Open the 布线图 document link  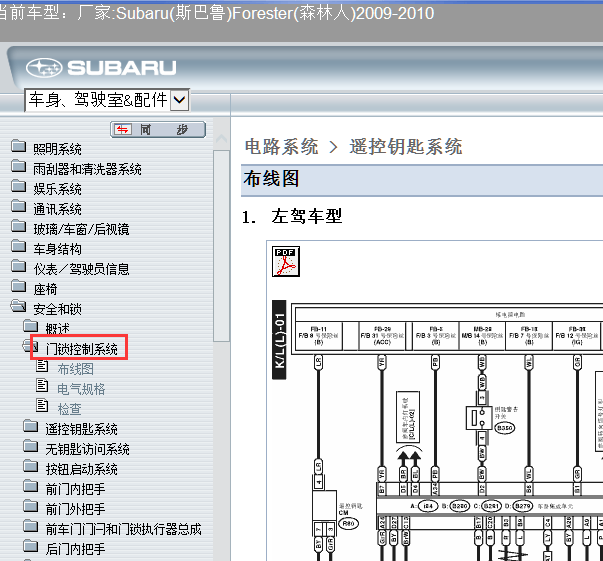coord(75,369)
